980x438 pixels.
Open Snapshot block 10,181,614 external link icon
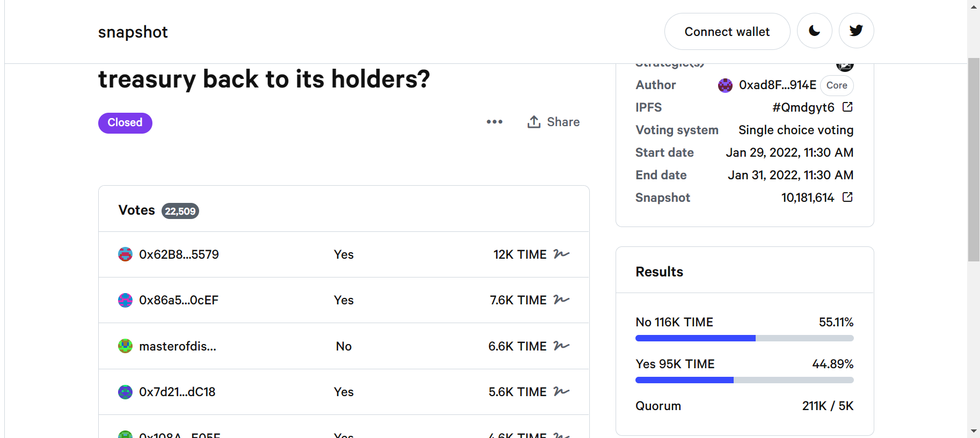[x=847, y=197]
